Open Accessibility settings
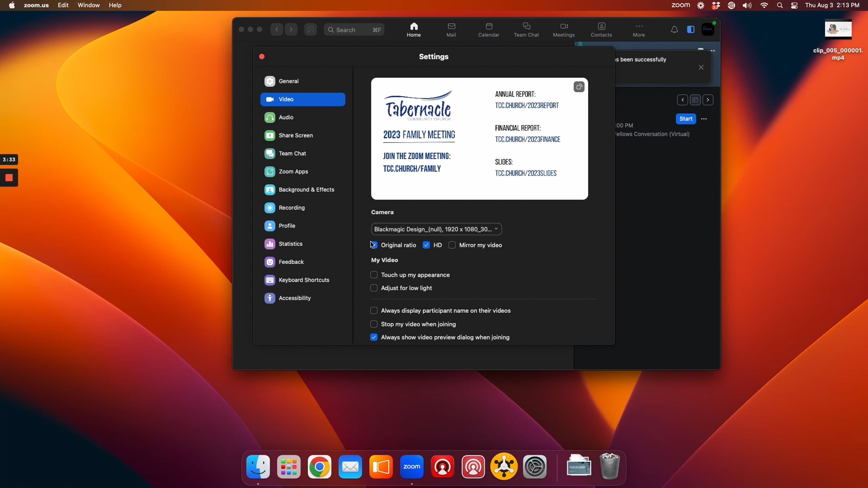868x488 pixels. [294, 298]
